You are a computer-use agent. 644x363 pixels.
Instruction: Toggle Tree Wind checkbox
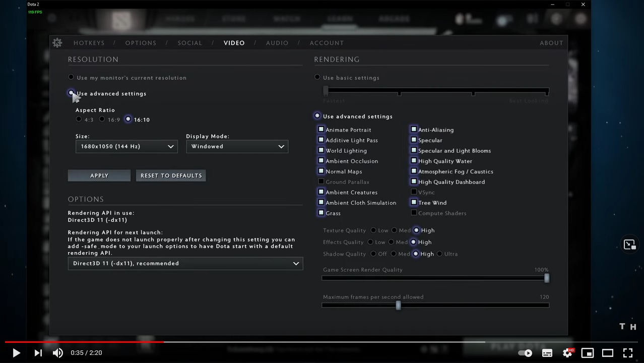pos(414,203)
